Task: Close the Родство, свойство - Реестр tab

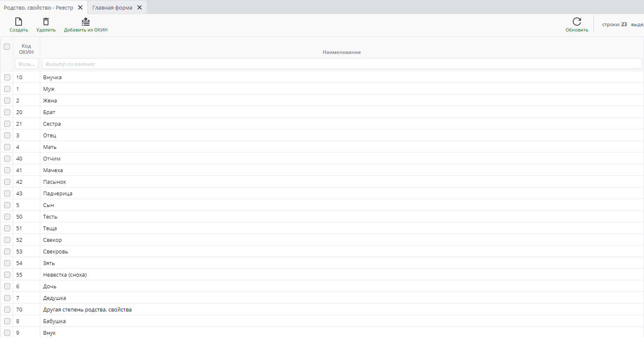Action: pos(80,7)
